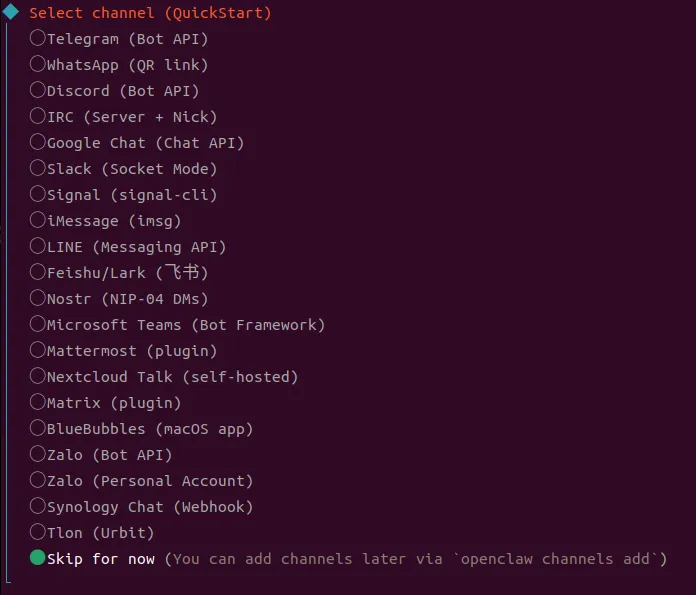Select the Mattermost (plugin) option
This screenshot has height=595, width=696.
[38, 351]
